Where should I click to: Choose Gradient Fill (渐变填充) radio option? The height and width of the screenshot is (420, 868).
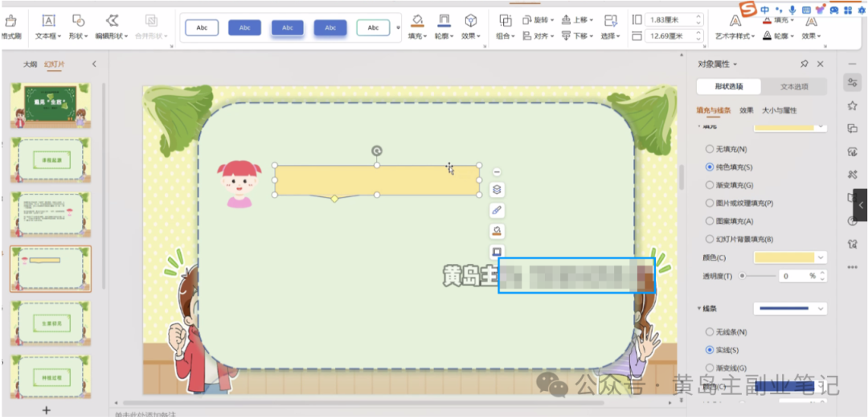pos(709,185)
